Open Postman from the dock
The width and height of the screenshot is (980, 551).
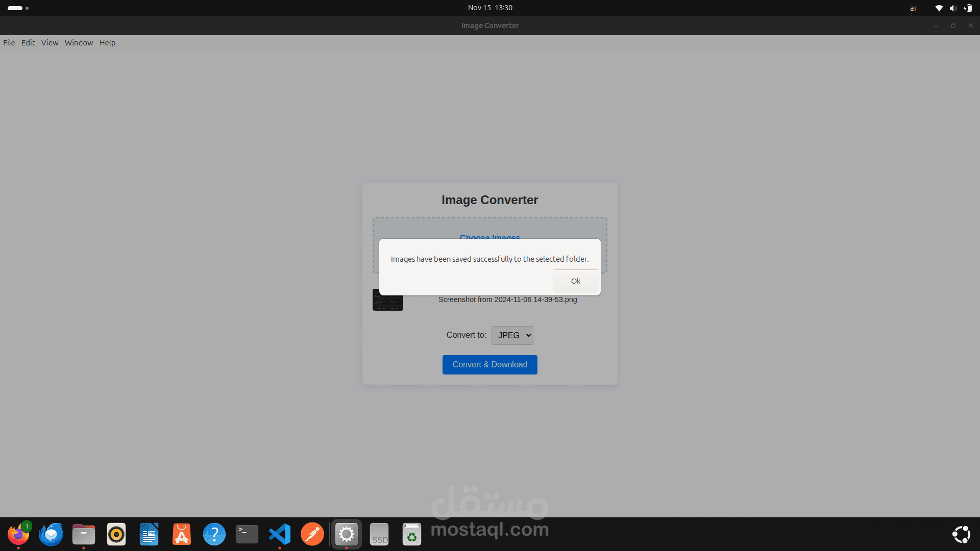pyautogui.click(x=312, y=534)
